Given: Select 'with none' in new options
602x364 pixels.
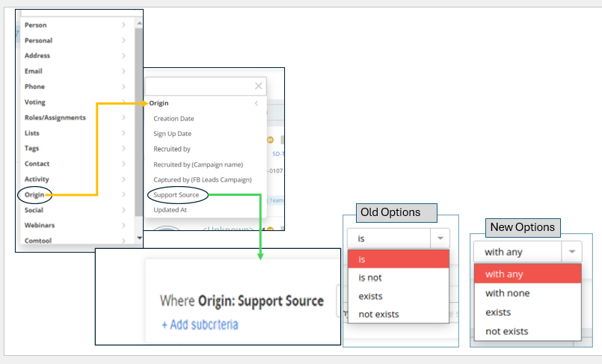Looking at the screenshot, I should tap(507, 293).
